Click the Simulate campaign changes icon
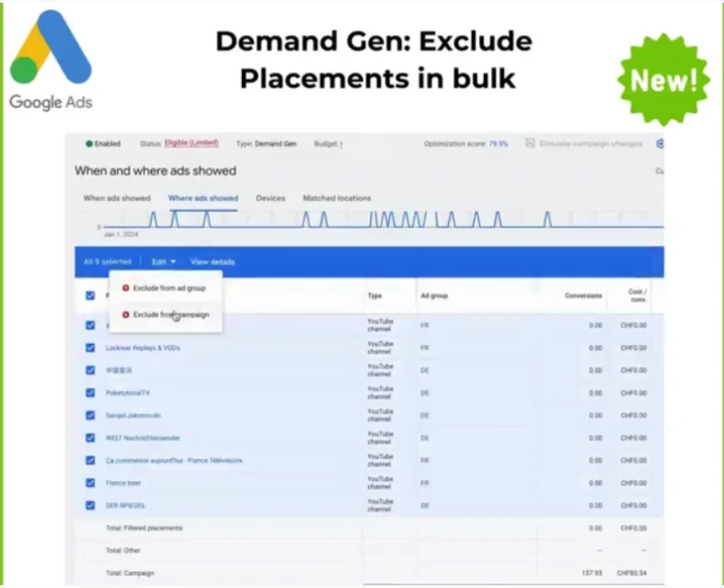 530,144
